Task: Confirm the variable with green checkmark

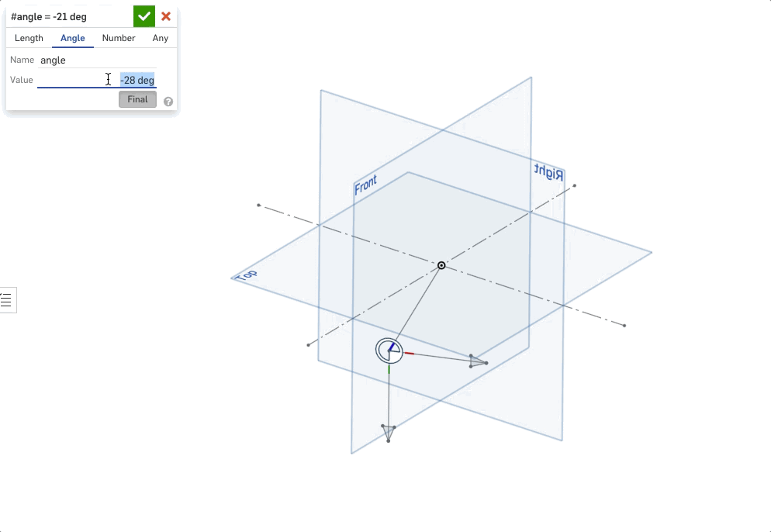Action: click(x=144, y=16)
